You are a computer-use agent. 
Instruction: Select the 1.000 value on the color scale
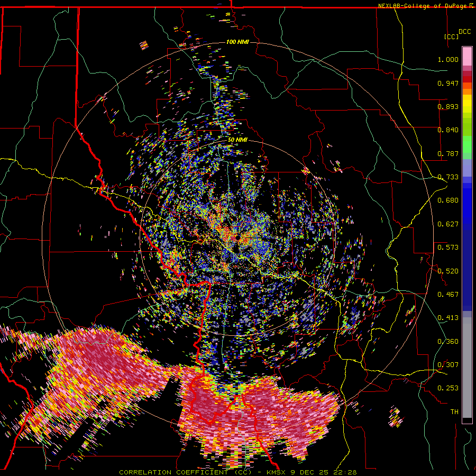[448, 59]
